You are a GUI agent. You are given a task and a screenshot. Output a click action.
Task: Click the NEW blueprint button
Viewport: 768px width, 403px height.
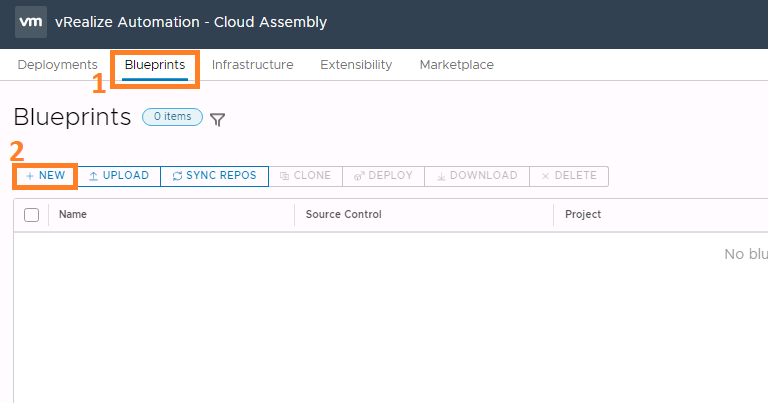[x=46, y=176]
